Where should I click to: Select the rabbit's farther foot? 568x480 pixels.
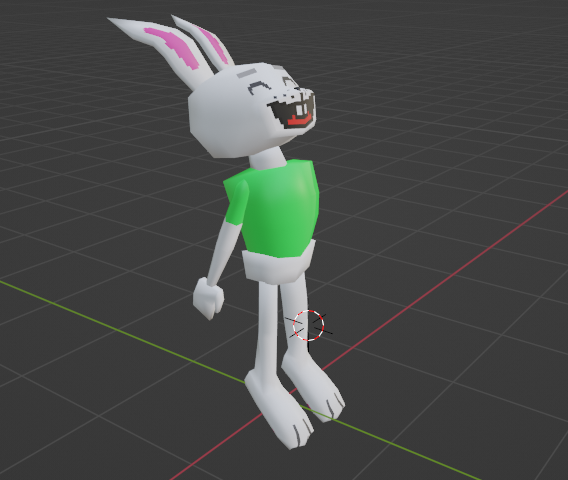(x=313, y=388)
